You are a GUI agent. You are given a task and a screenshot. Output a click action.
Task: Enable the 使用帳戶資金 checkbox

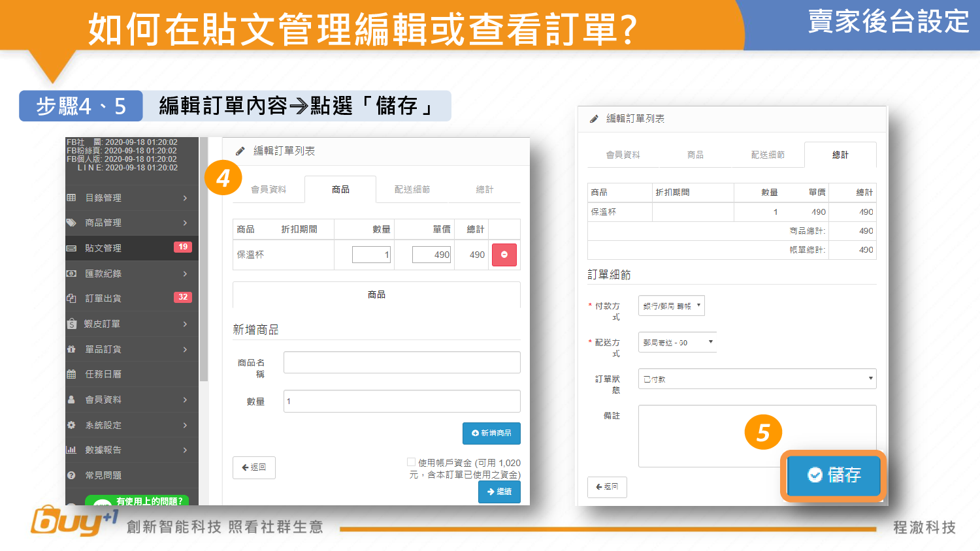411,462
